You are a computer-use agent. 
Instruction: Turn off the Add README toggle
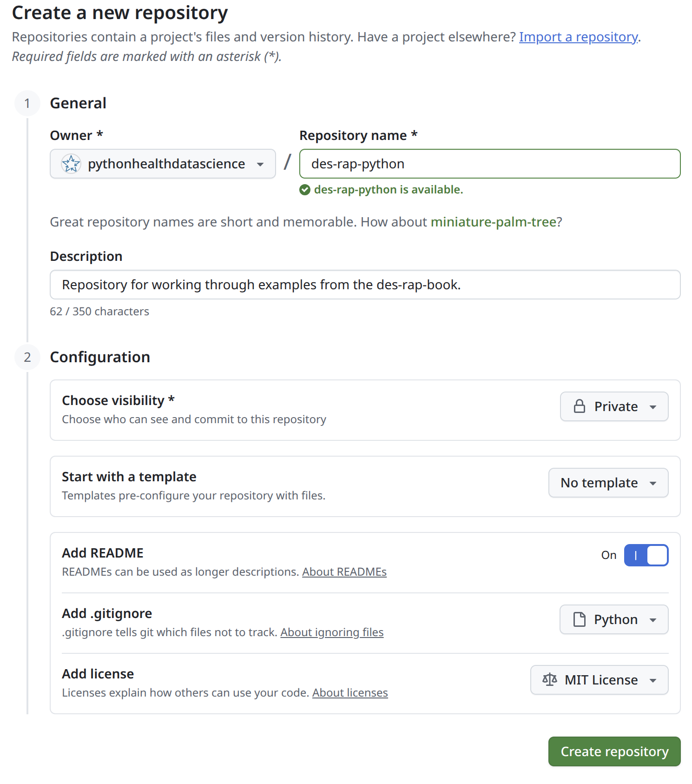pos(646,555)
